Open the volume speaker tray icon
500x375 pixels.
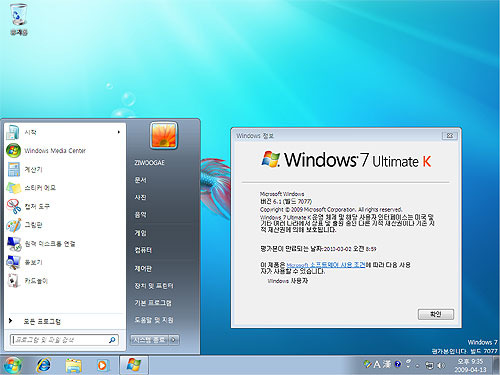[441, 366]
